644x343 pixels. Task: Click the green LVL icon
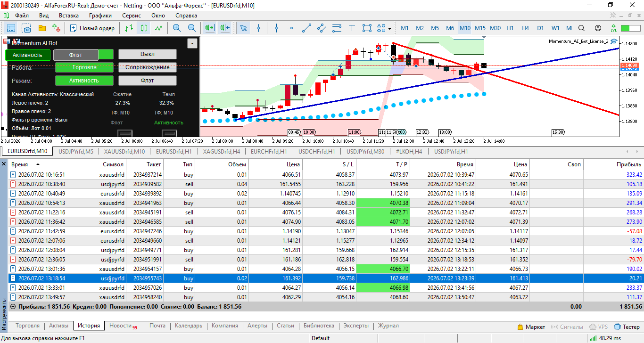[x=613, y=28]
